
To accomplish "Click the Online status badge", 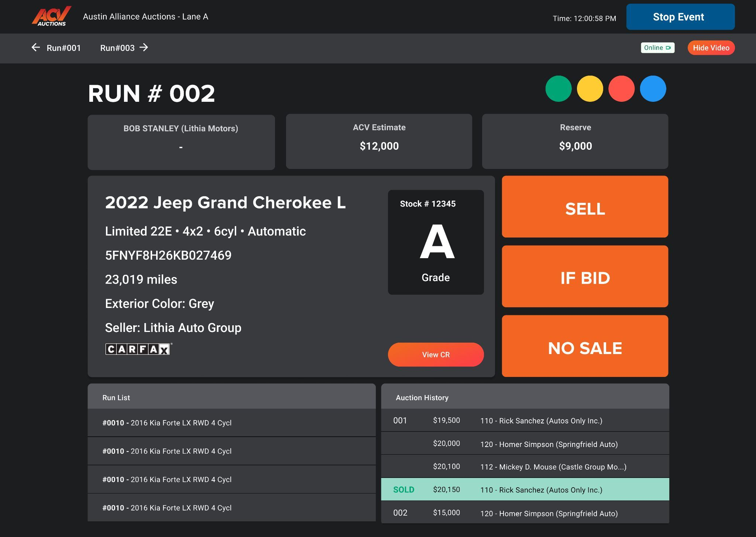I will [657, 48].
